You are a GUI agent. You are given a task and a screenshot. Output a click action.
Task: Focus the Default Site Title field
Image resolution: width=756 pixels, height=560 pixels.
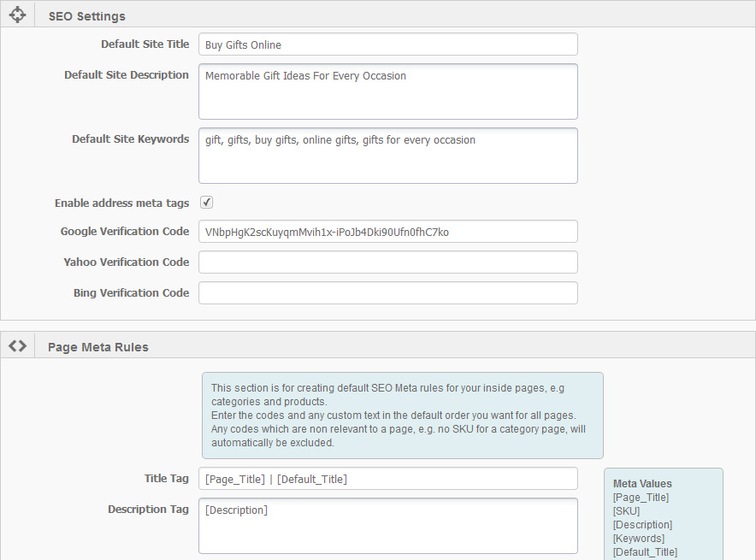tap(388, 44)
